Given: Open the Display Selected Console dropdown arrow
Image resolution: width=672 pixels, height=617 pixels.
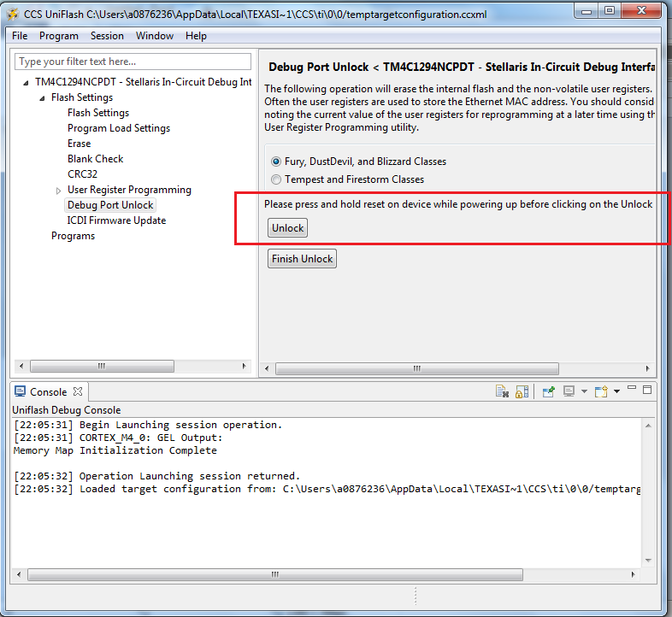Looking at the screenshot, I should 584,391.
